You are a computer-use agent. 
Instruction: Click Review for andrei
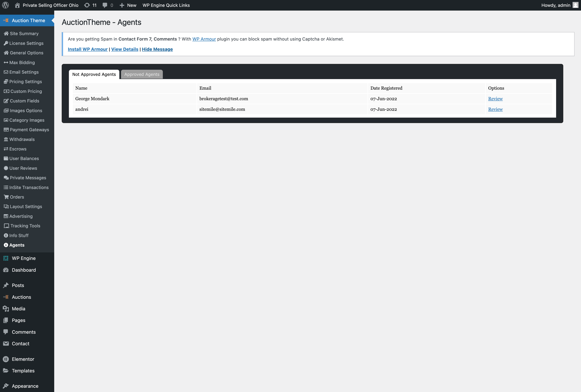[x=495, y=109]
